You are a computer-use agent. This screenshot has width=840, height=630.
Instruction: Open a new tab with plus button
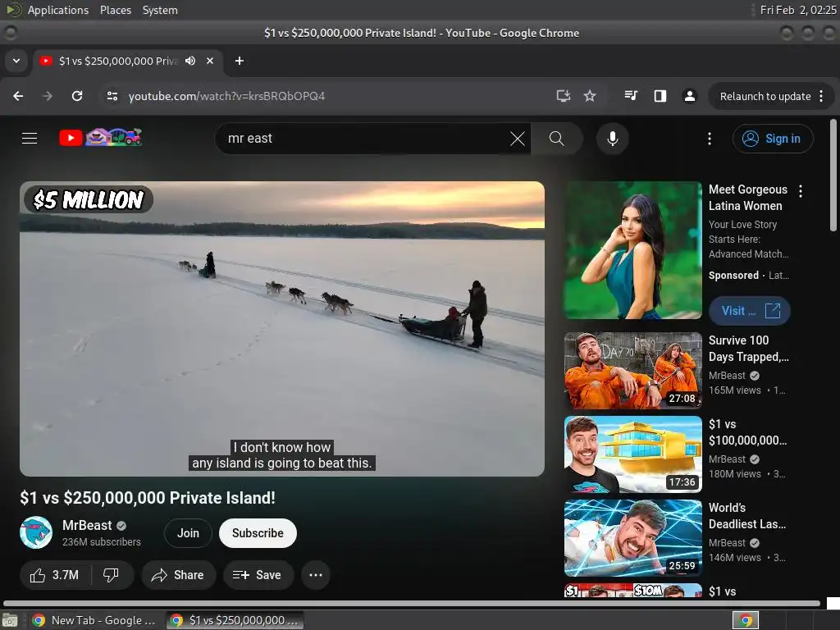240,61
